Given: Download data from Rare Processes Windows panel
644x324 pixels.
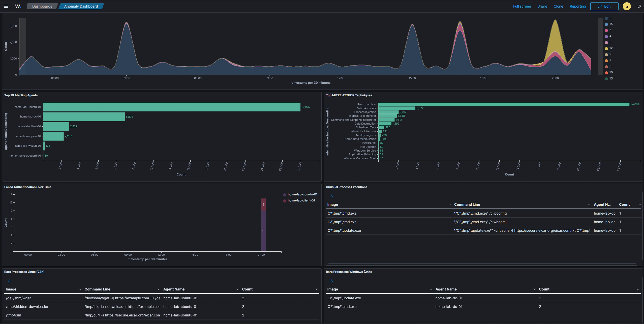Looking at the screenshot, I should [331, 280].
